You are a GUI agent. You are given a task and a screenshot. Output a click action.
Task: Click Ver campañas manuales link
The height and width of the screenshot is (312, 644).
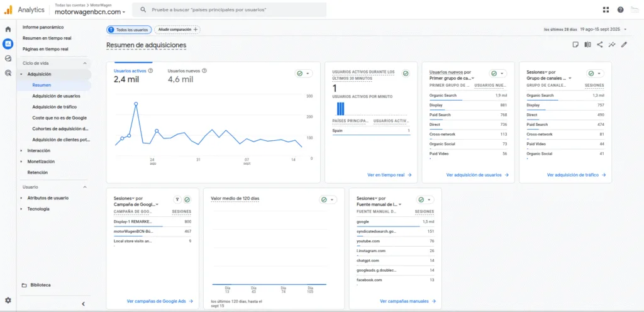pos(408,301)
